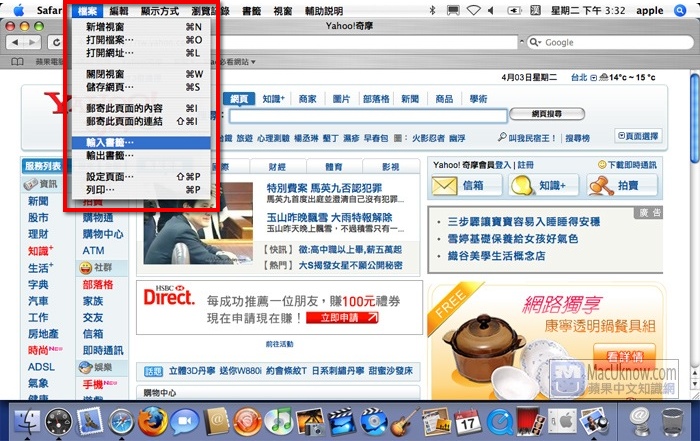Screen dimensions: 700x441
Task: Click the 信箱 mail envelope icon
Action: pos(444,185)
